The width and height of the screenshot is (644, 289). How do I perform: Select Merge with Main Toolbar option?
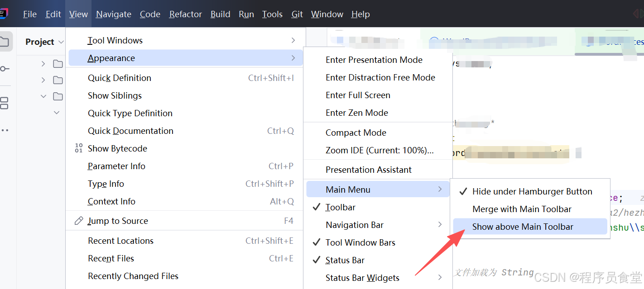(530, 209)
